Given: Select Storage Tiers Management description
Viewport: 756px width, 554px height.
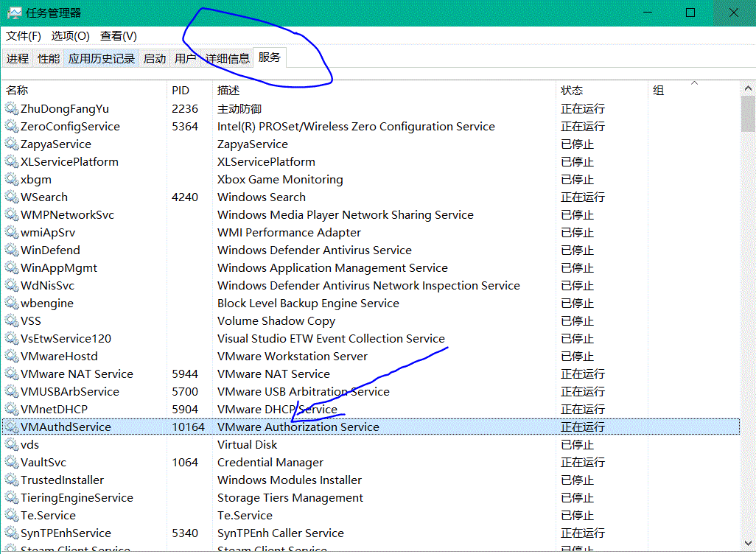Looking at the screenshot, I should pyautogui.click(x=290, y=497).
